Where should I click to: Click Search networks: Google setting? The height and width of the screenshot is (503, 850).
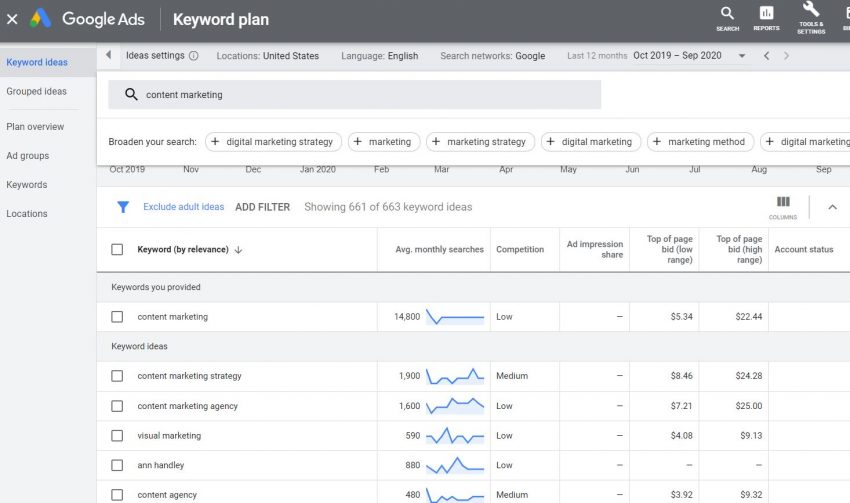click(x=493, y=56)
